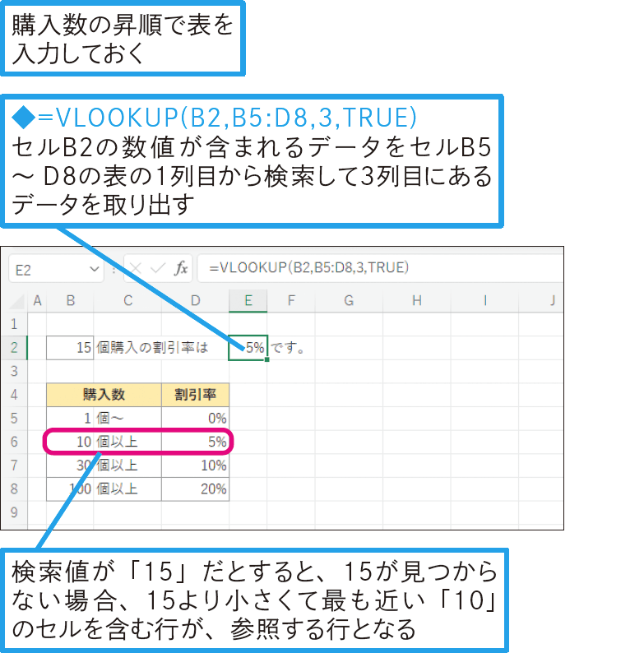Viewport: 644px width, 653px height.
Task: Select column F header
Action: [291, 301]
